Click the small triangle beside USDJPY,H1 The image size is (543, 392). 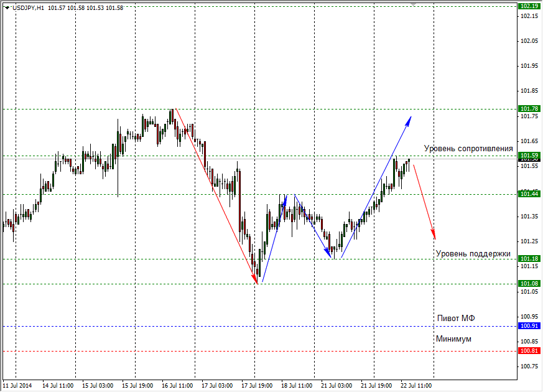point(7,7)
